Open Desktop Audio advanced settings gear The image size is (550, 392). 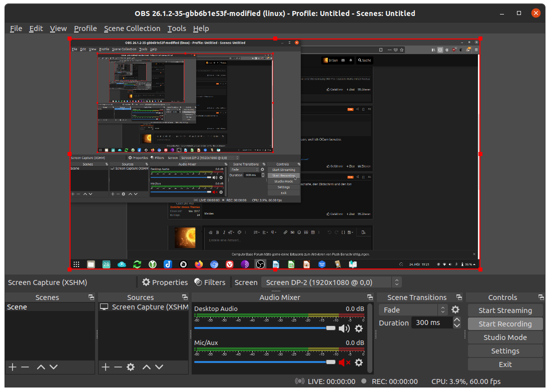coord(359,328)
